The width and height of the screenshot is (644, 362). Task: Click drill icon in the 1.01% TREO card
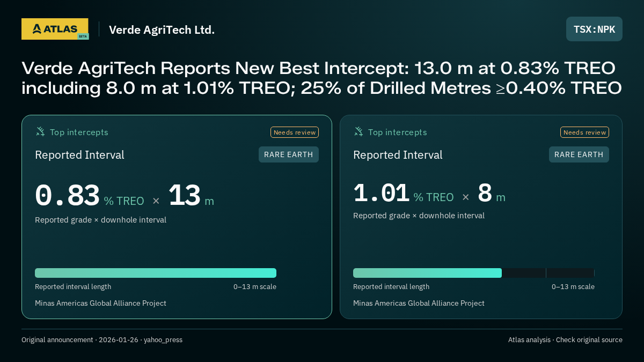pos(358,131)
